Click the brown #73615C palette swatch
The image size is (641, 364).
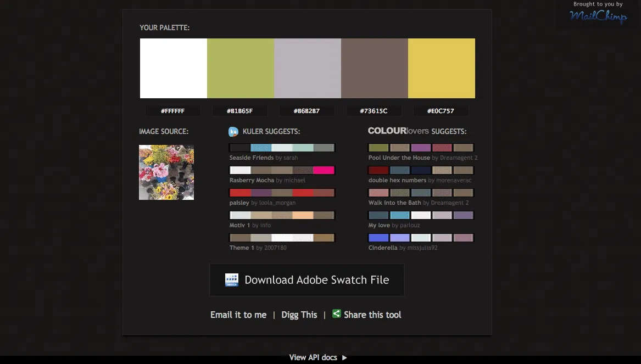point(375,69)
